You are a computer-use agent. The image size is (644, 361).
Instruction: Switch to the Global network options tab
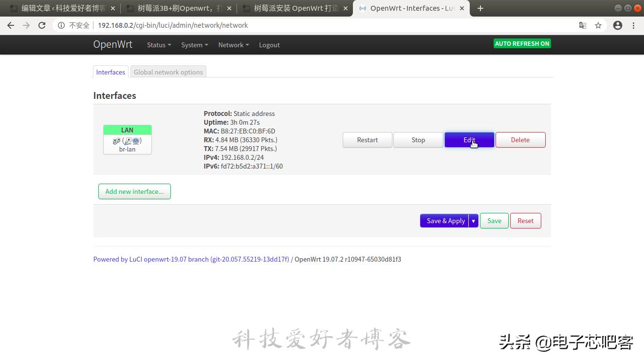[x=168, y=72]
